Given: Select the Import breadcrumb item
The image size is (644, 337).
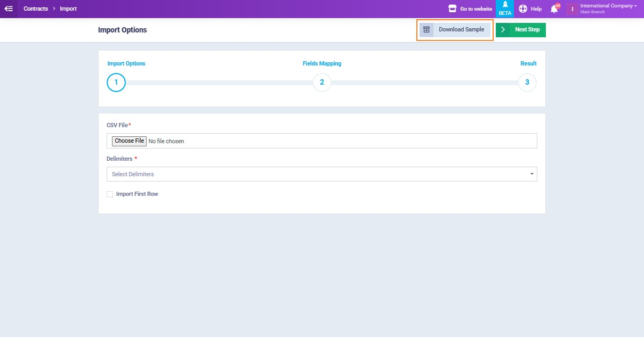Looking at the screenshot, I should (x=68, y=9).
